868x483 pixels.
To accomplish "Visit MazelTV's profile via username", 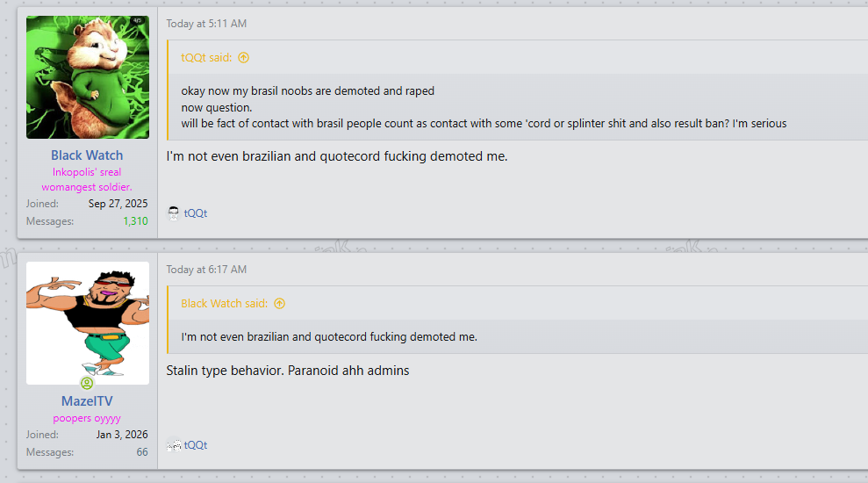I will coord(87,401).
